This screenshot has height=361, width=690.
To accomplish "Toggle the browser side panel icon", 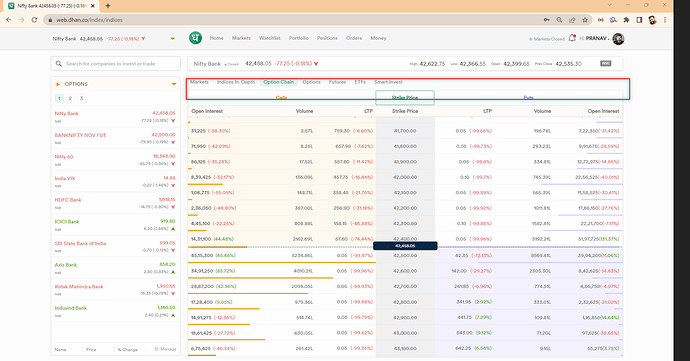I will pos(639,20).
